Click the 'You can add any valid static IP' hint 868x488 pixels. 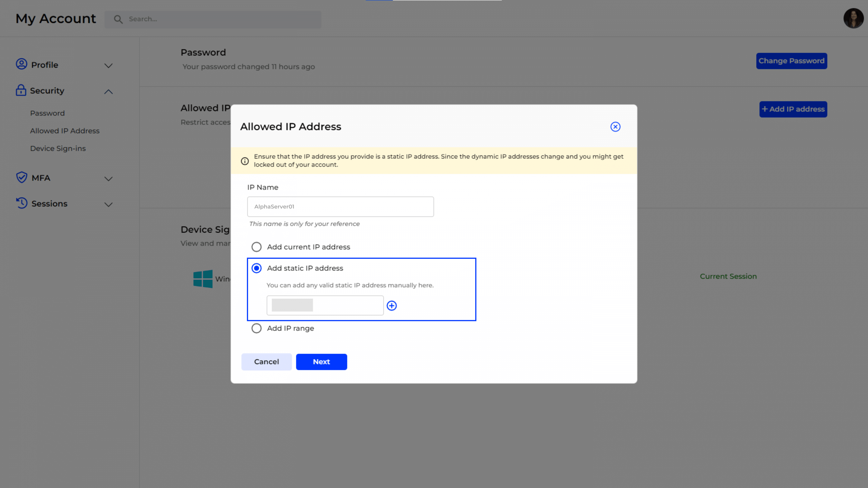coord(350,285)
